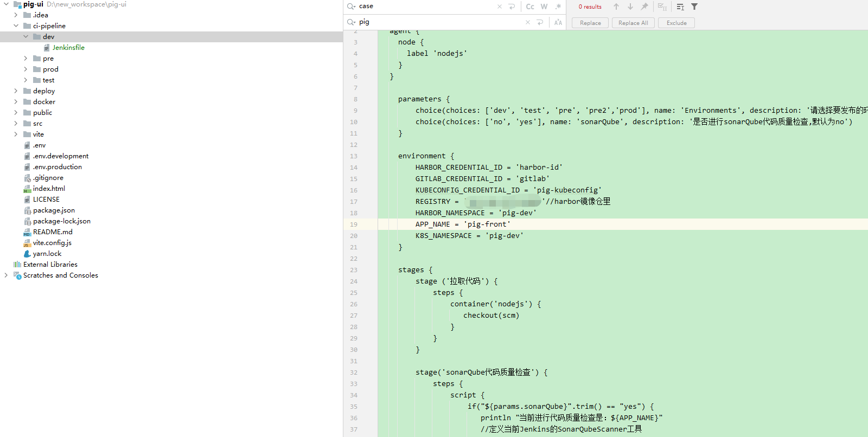
Task: Click the pin find results icon
Action: click(x=644, y=7)
